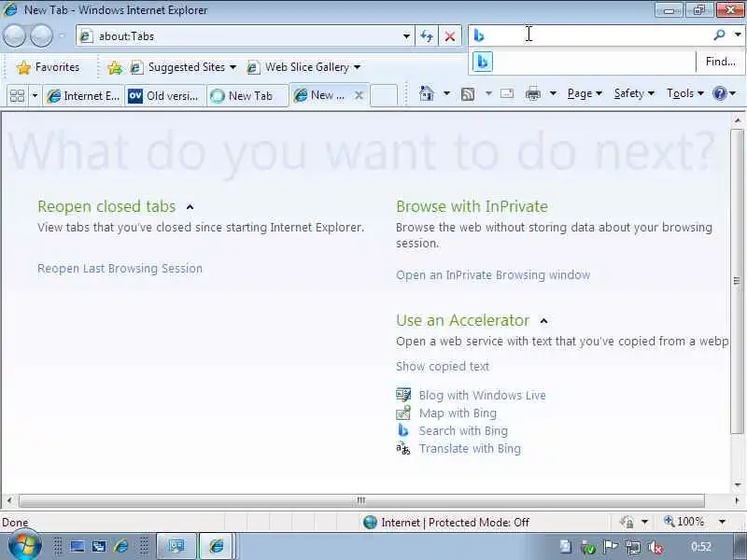The image size is (747, 560).
Task: Click the RSS Feeds icon
Action: (468, 94)
